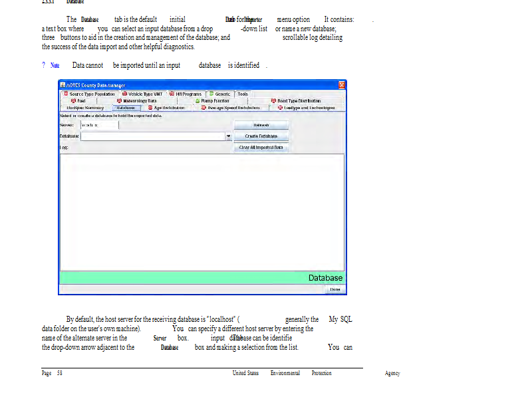Click the red status icon on Source Type Population tab
The height and width of the screenshot is (411, 532).
point(66,94)
